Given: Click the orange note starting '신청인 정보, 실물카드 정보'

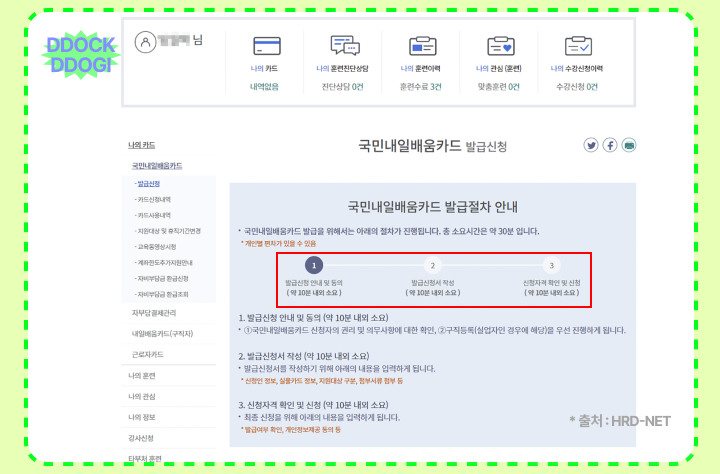Looking at the screenshot, I should 321,381.
